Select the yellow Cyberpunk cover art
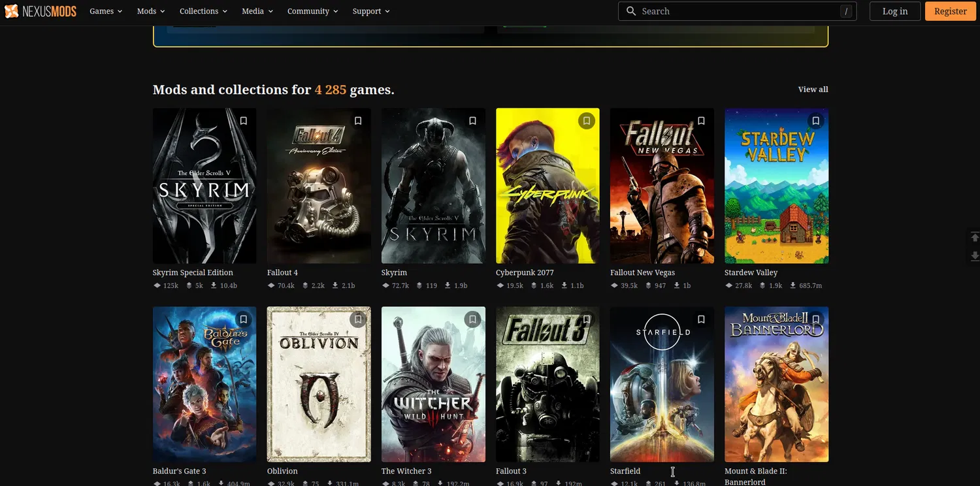Screen dimensions: 980x486 point(547,186)
